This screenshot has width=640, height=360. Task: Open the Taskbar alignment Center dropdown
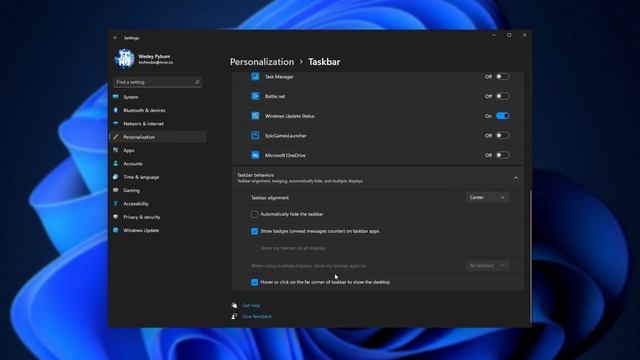point(487,197)
